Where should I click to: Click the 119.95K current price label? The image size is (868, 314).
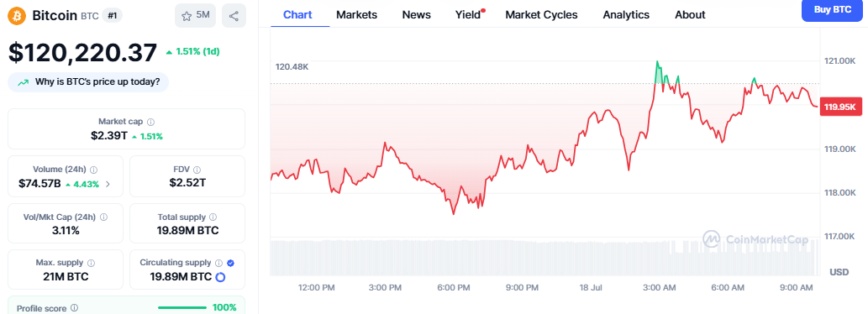(x=839, y=107)
